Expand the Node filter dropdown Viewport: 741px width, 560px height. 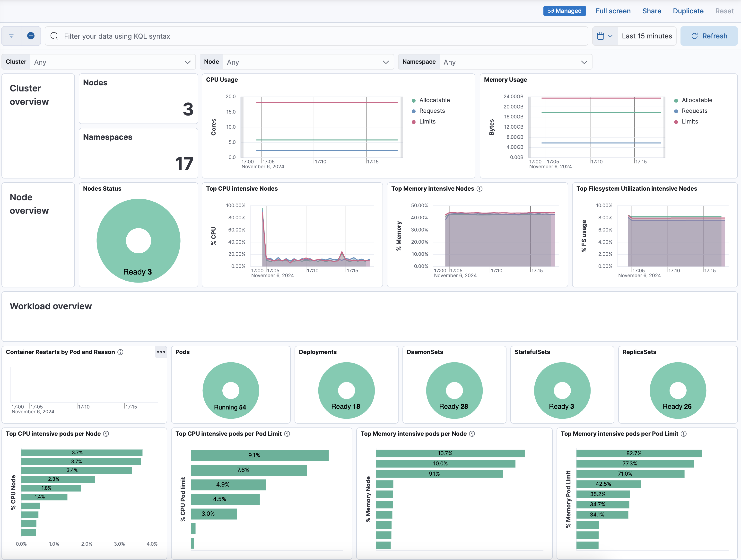(x=308, y=62)
